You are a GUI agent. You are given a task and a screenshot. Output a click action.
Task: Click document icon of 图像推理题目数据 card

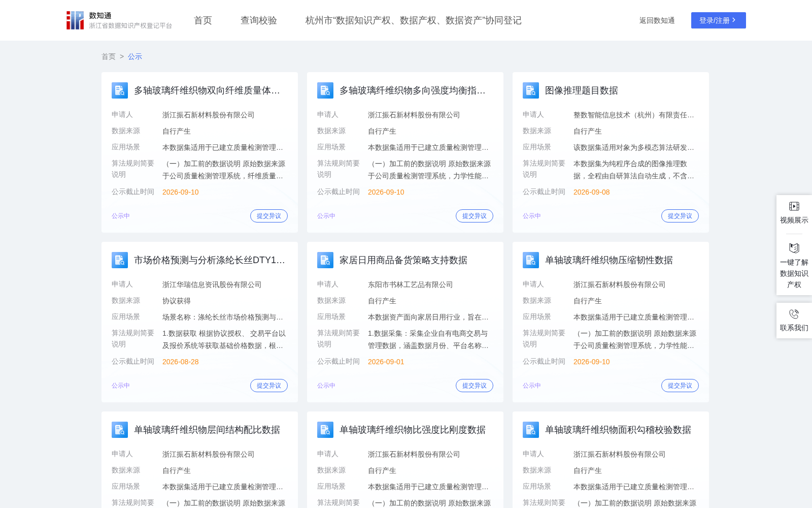531,90
